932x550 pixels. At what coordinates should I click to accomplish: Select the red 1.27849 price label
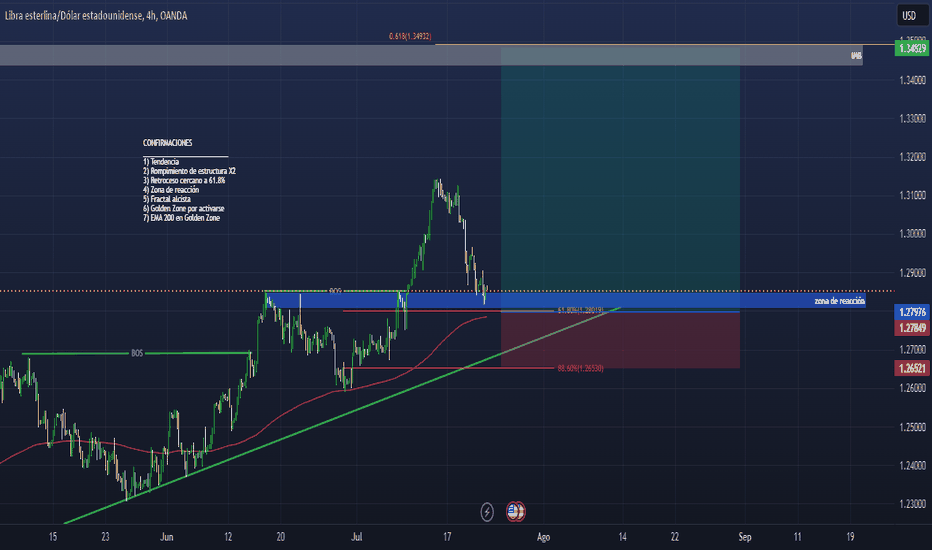click(x=912, y=328)
